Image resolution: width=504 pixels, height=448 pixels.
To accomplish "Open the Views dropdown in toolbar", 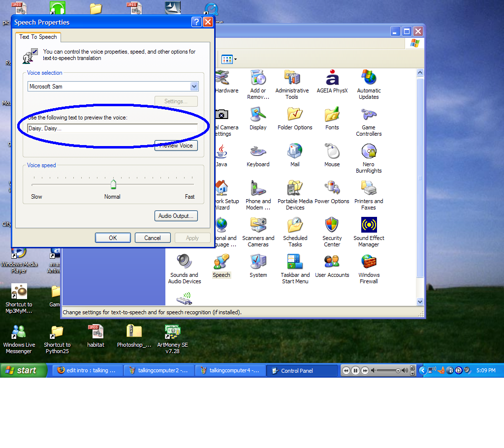I will pos(229,60).
